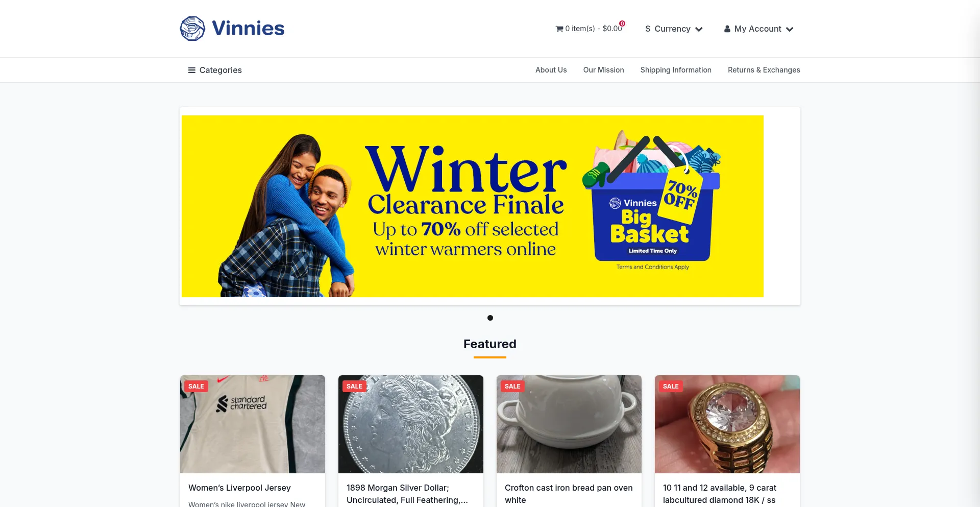Expand the My Account dropdown chevron
The width and height of the screenshot is (980, 507).
pyautogui.click(x=790, y=29)
